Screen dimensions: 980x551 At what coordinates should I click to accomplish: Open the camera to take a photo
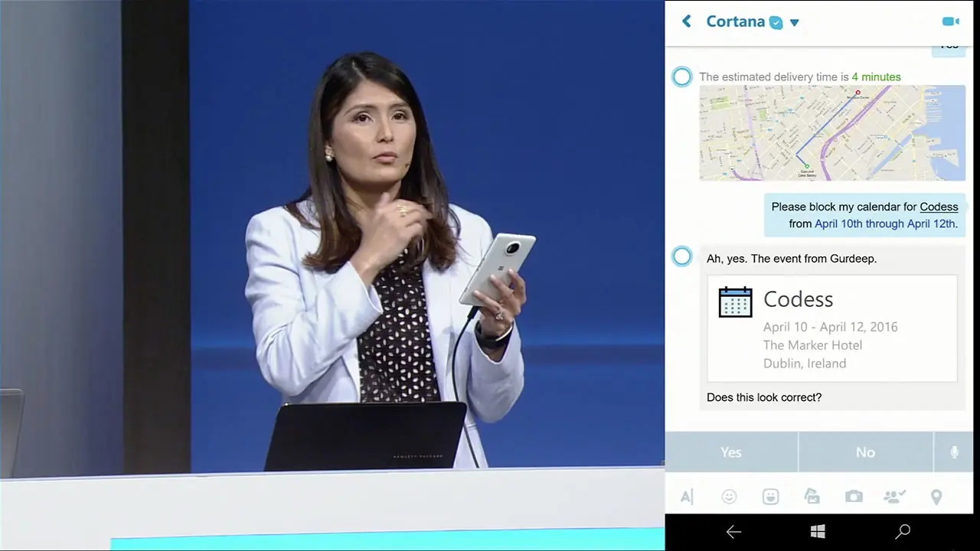[854, 497]
